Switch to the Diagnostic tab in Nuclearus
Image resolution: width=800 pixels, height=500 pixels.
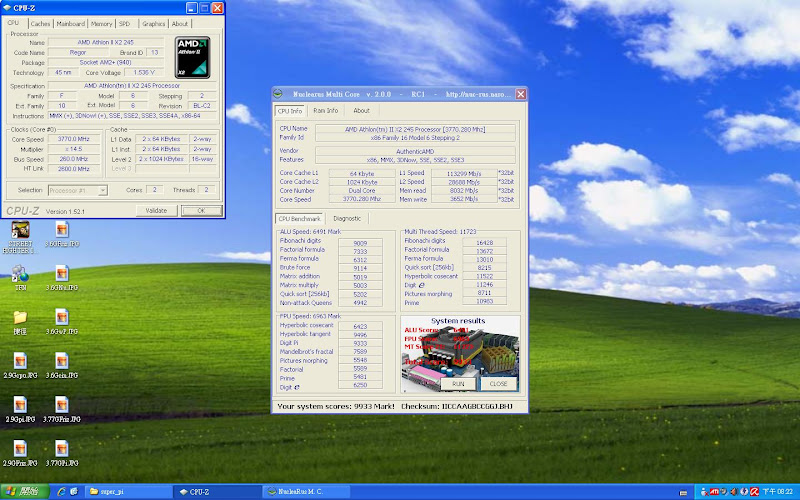(347, 218)
